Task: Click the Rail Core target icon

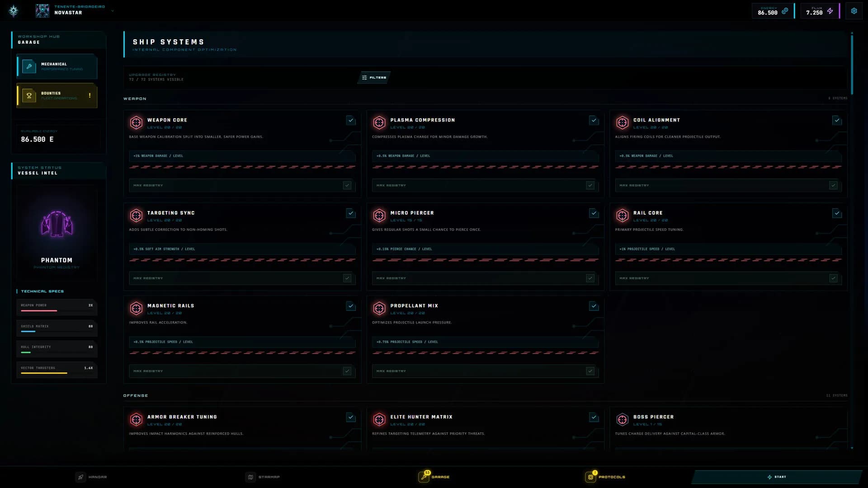Action: (623, 216)
